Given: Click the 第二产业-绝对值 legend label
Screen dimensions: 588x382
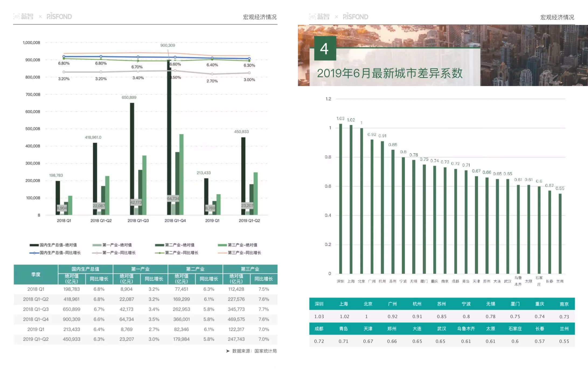Looking at the screenshot, I should (x=180, y=245).
